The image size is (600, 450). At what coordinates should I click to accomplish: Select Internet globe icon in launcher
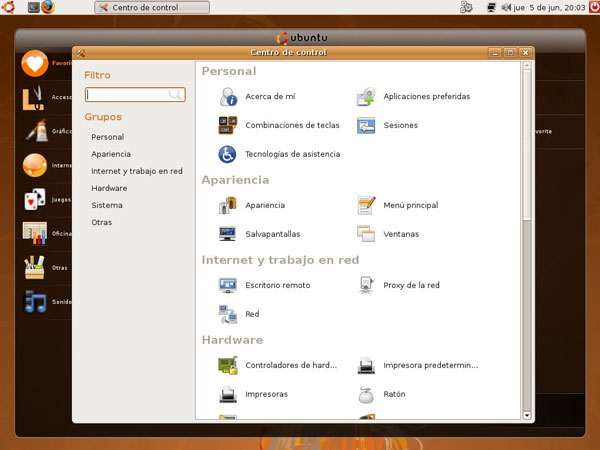click(x=35, y=165)
